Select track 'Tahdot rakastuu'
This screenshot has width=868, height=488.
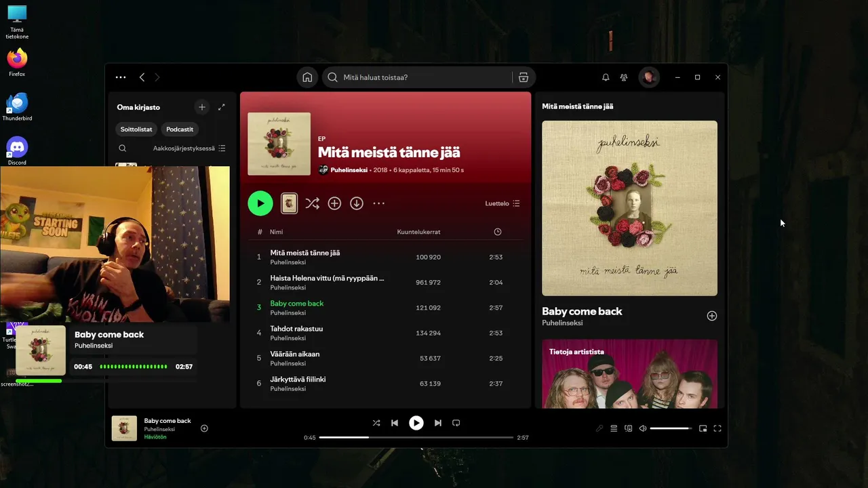[385, 333]
